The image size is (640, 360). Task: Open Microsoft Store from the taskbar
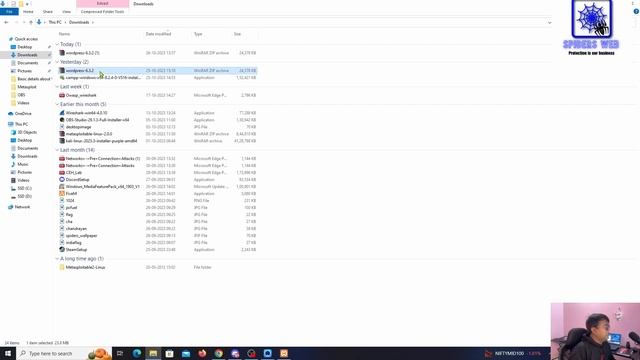[x=169, y=353]
